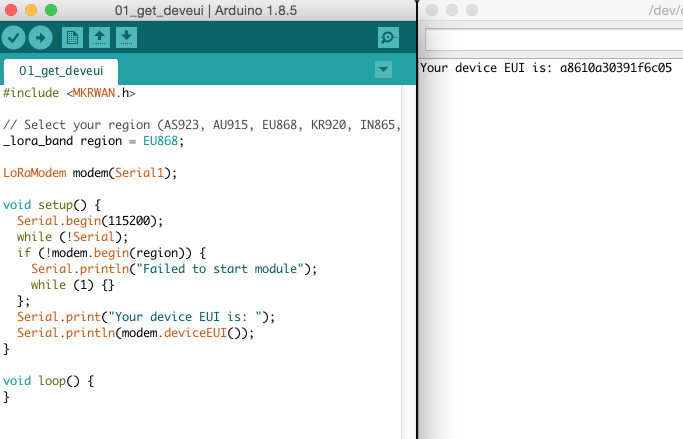Select the 01_get_deveui sketch tab

click(61, 71)
